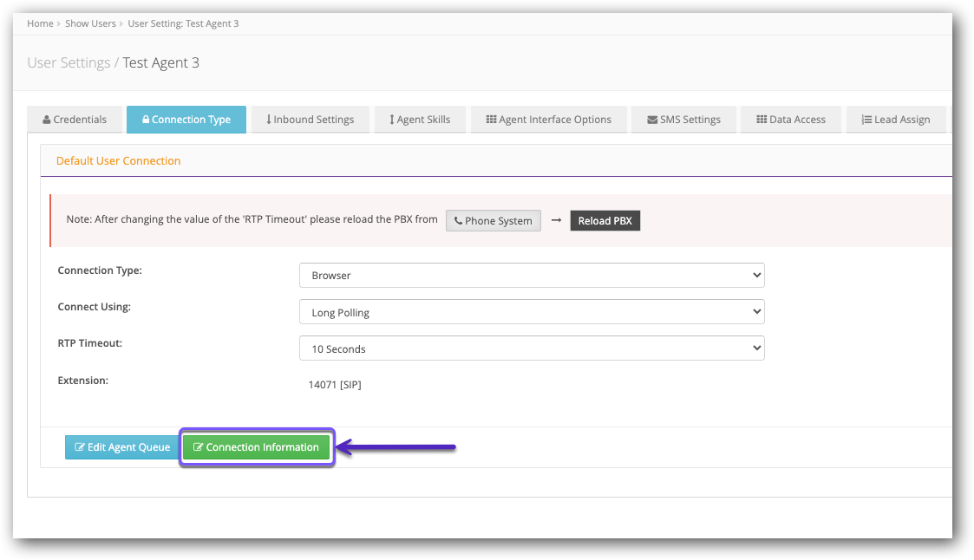
Task: Click the envelope icon on SMS Settings
Action: 652,120
